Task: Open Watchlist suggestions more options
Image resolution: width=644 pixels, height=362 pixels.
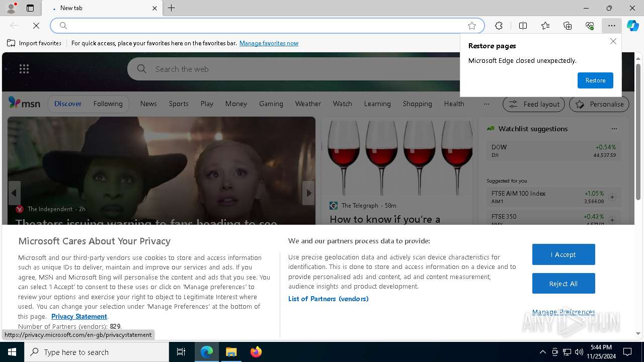Action: [614, 129]
